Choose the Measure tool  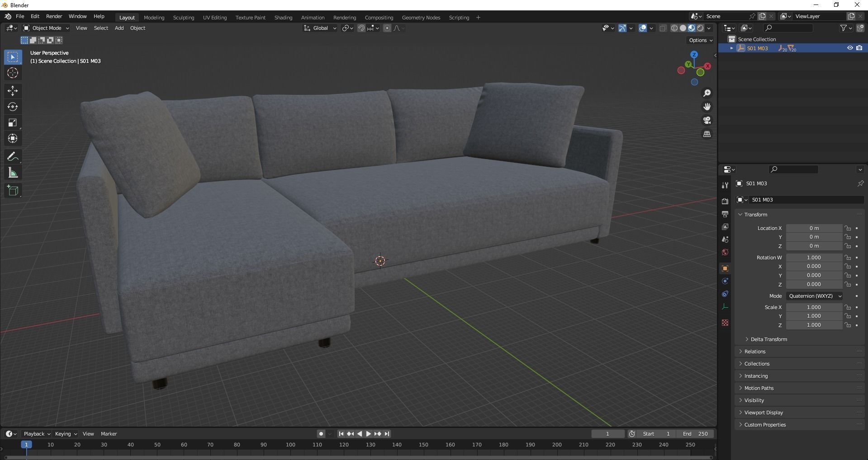[13, 173]
